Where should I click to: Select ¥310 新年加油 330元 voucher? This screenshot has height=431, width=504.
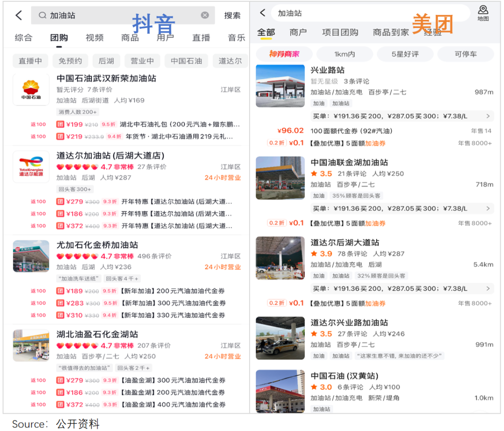[x=140, y=315]
